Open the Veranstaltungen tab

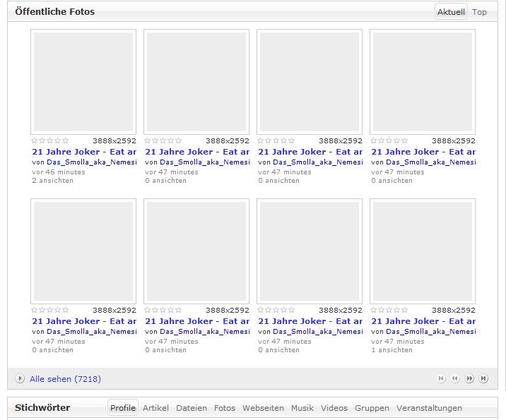point(429,408)
